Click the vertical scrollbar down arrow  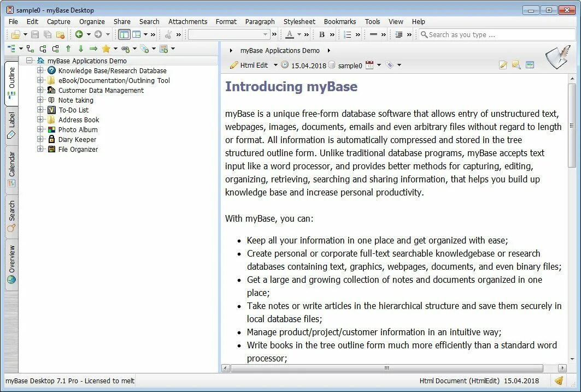point(572,359)
